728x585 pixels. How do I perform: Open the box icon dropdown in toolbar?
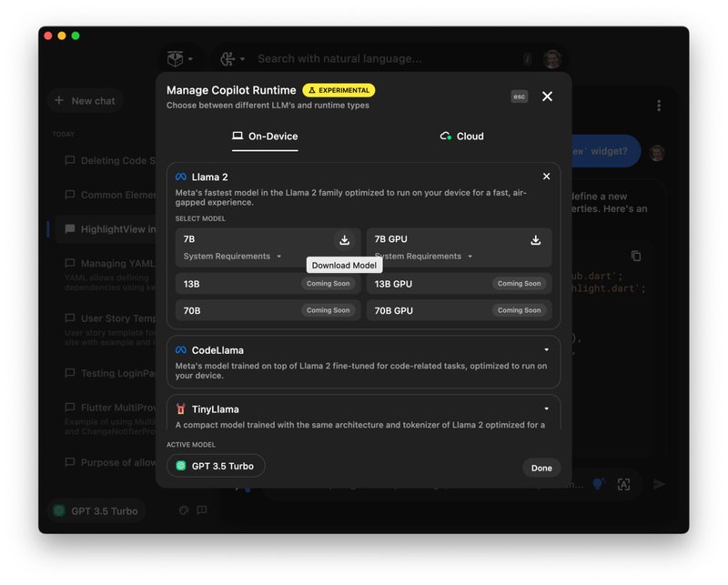tap(179, 59)
